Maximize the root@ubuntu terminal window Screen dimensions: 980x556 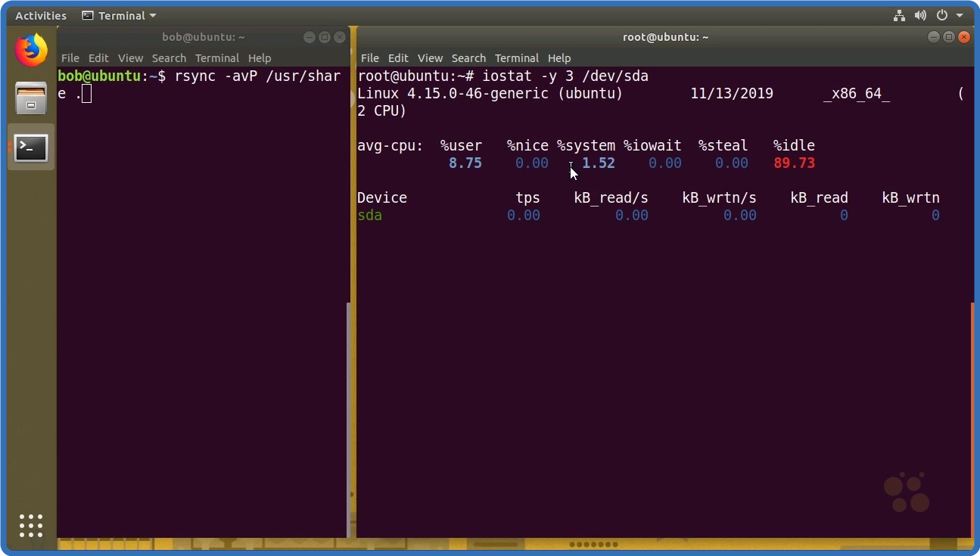[948, 37]
